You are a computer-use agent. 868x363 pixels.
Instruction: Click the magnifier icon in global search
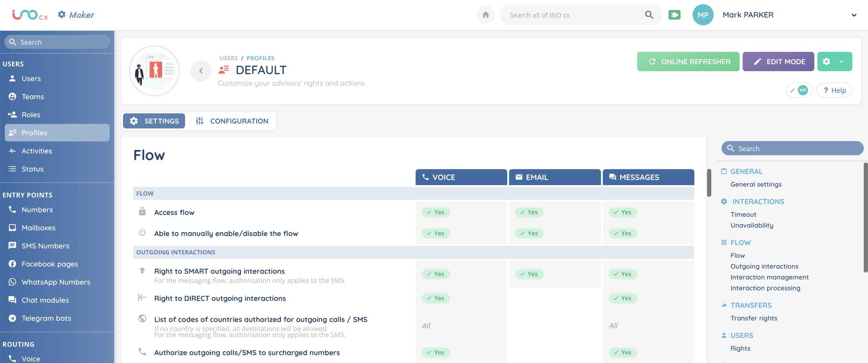click(649, 15)
